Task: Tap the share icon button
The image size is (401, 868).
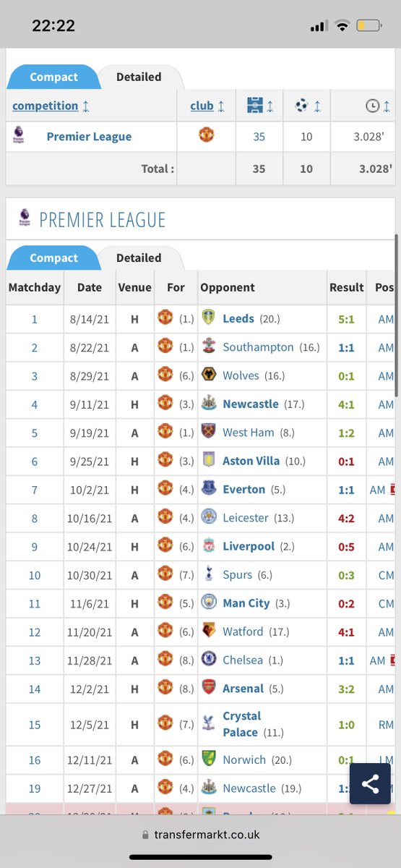Action: [370, 786]
